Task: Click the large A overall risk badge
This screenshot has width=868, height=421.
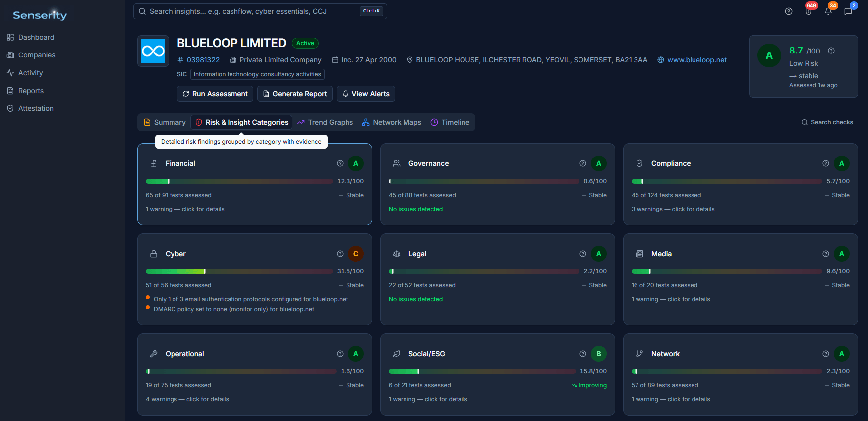Action: pos(769,55)
